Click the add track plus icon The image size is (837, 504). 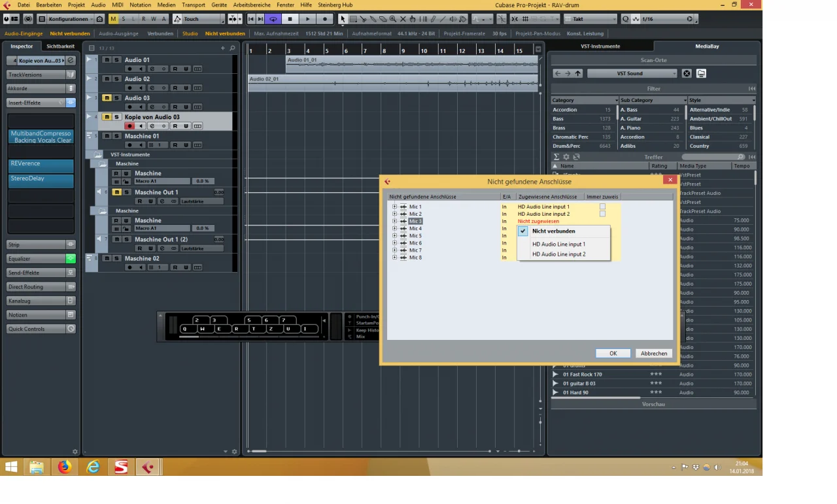[223, 48]
